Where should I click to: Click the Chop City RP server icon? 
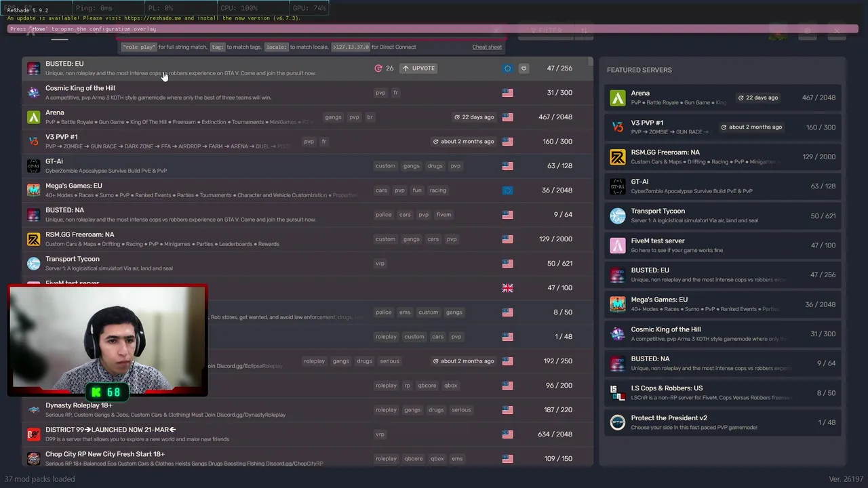click(x=33, y=459)
